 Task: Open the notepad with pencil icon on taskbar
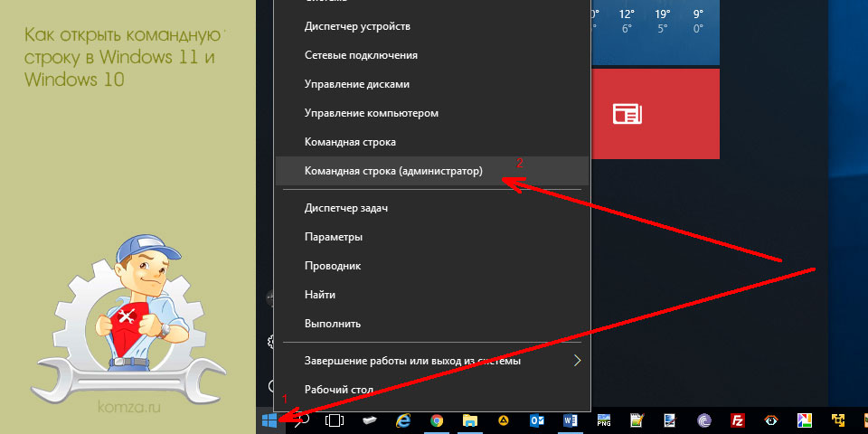click(x=637, y=420)
